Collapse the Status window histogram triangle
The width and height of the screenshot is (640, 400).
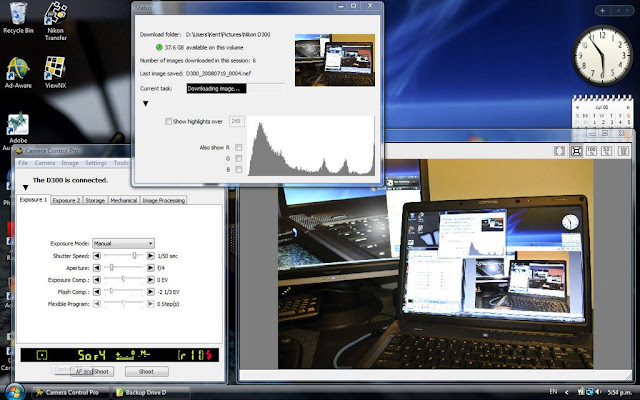click(145, 104)
